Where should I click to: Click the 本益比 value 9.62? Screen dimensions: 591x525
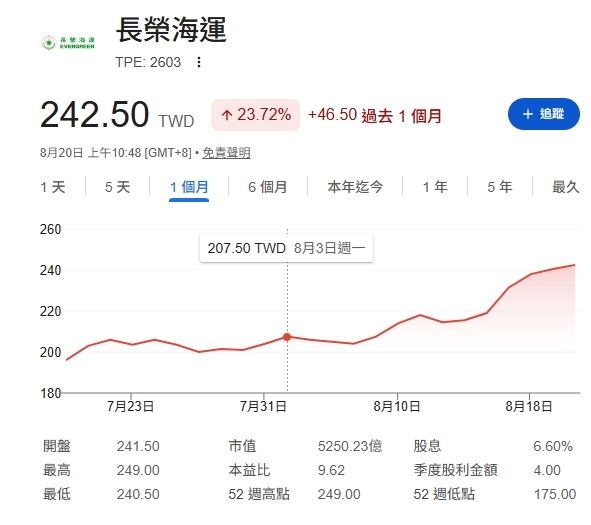coord(331,470)
